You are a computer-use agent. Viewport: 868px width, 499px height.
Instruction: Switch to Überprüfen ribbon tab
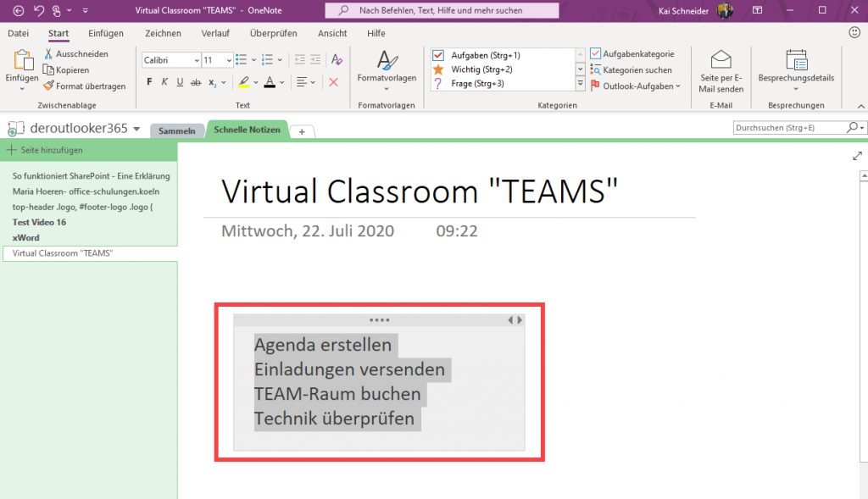coord(274,33)
